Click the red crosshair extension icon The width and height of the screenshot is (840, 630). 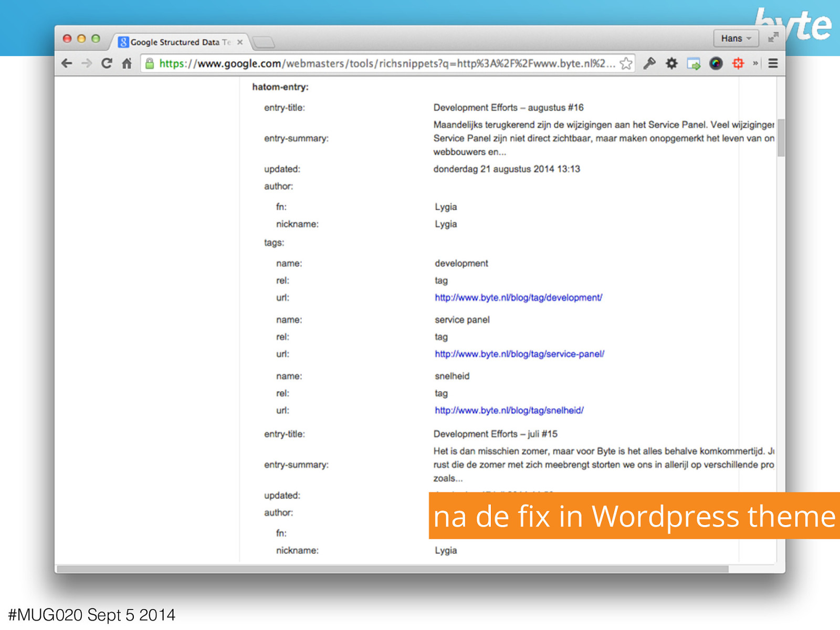coord(738,64)
